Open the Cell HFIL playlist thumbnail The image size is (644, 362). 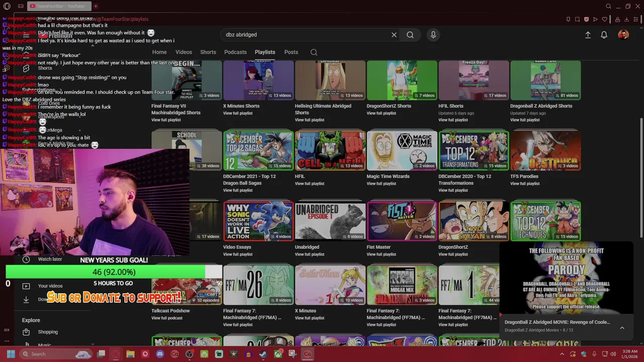point(330,151)
